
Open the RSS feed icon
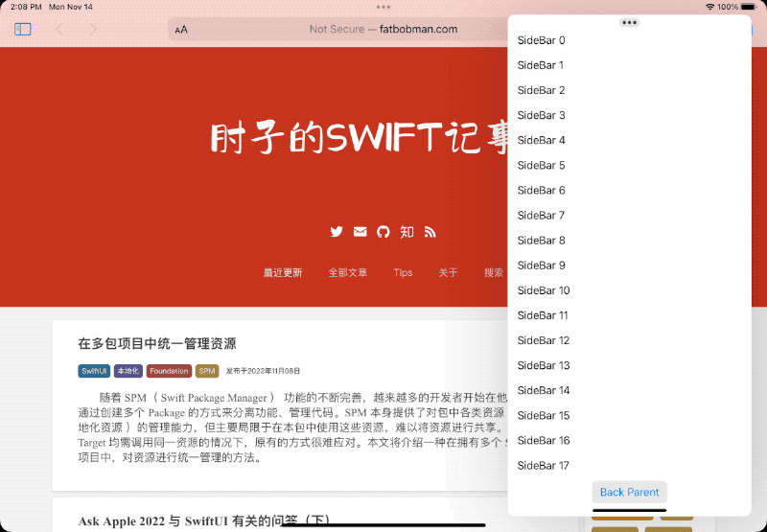[x=430, y=232]
